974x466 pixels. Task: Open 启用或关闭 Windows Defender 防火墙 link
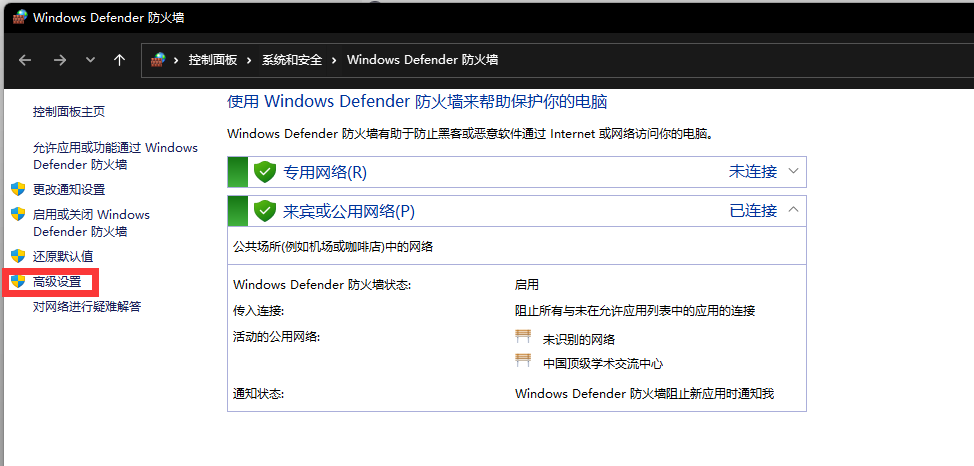91,223
